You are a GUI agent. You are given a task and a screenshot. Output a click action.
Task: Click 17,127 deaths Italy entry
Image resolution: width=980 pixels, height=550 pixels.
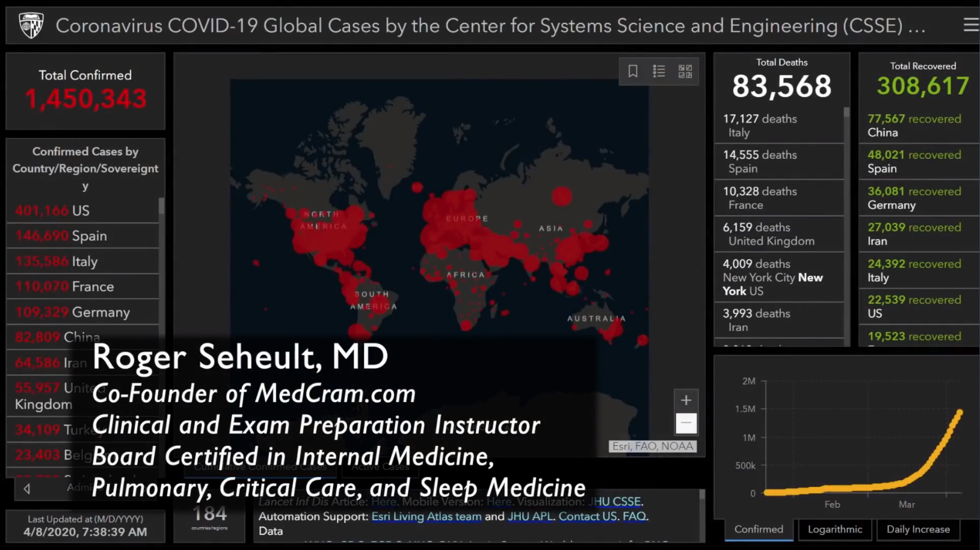click(x=778, y=126)
